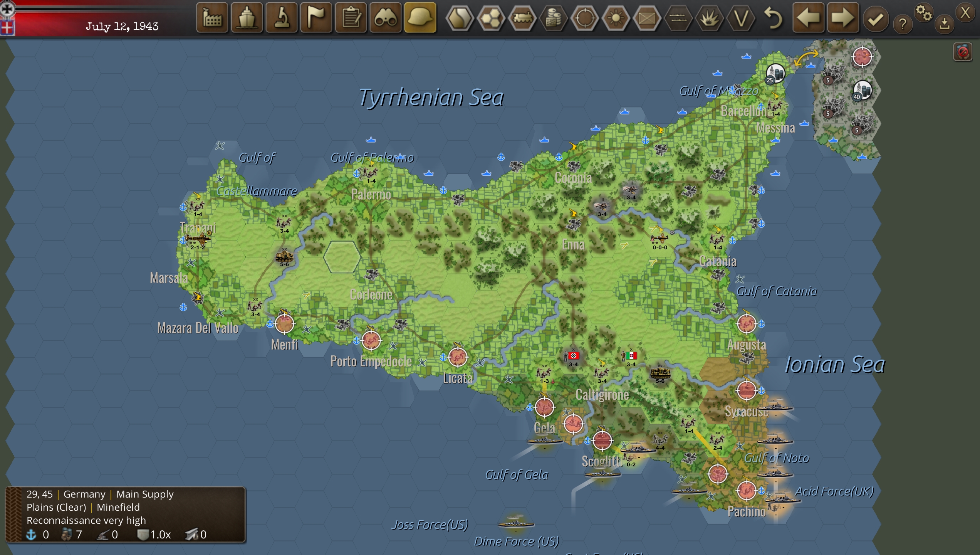Undo the last move with the curved arrow

coord(773,18)
